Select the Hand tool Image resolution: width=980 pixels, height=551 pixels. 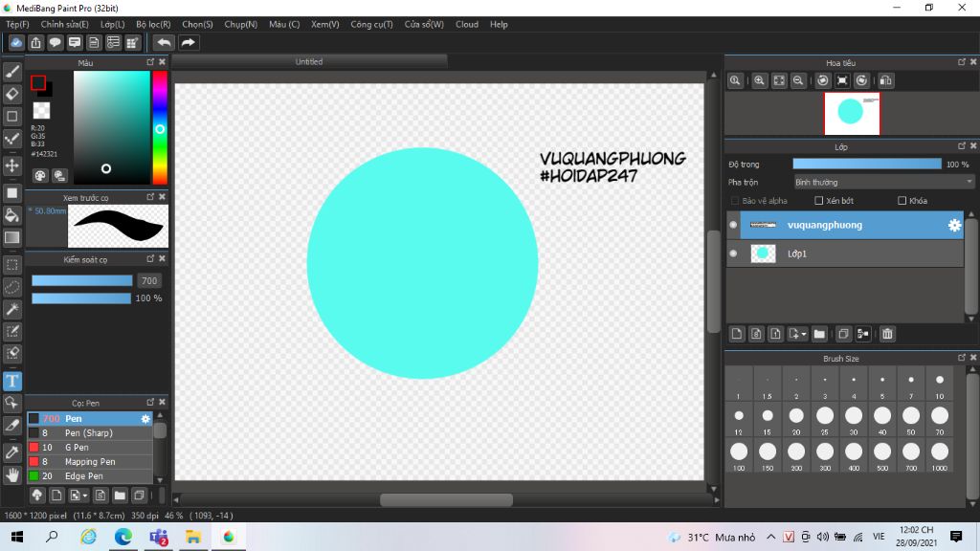click(x=11, y=474)
